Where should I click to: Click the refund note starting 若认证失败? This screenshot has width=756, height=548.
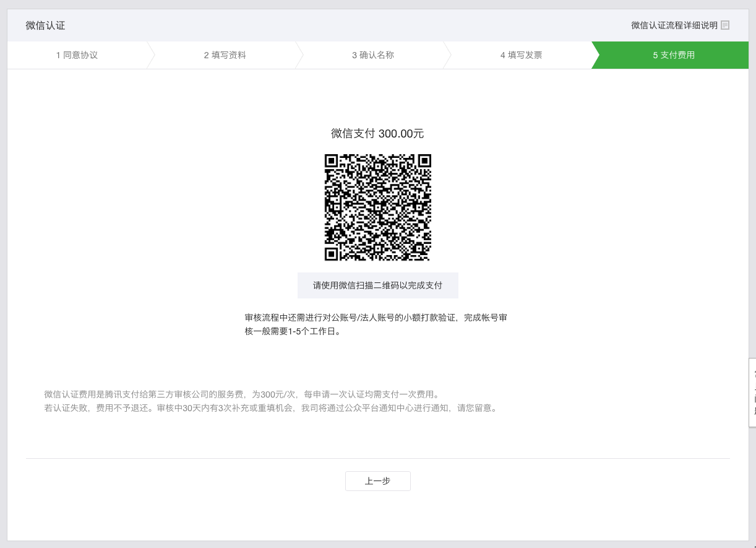pos(271,409)
